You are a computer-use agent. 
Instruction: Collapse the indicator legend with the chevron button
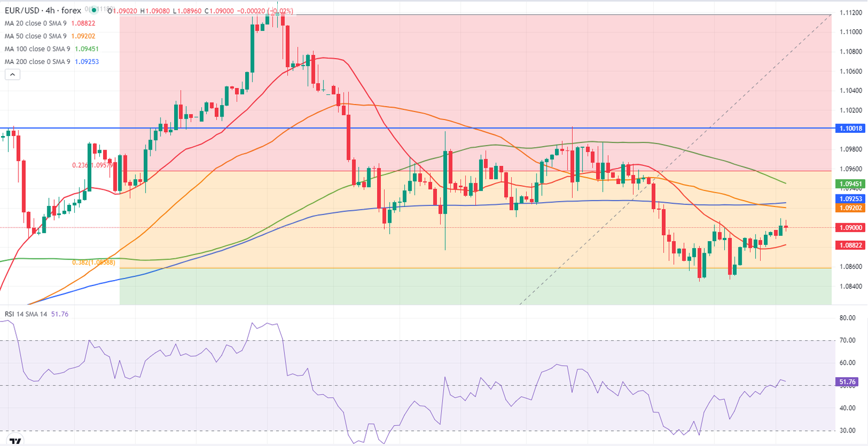12,75
